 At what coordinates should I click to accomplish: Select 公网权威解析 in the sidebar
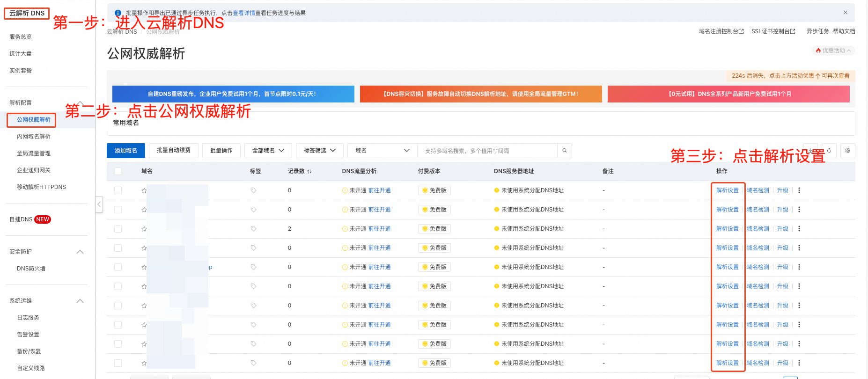coord(34,120)
